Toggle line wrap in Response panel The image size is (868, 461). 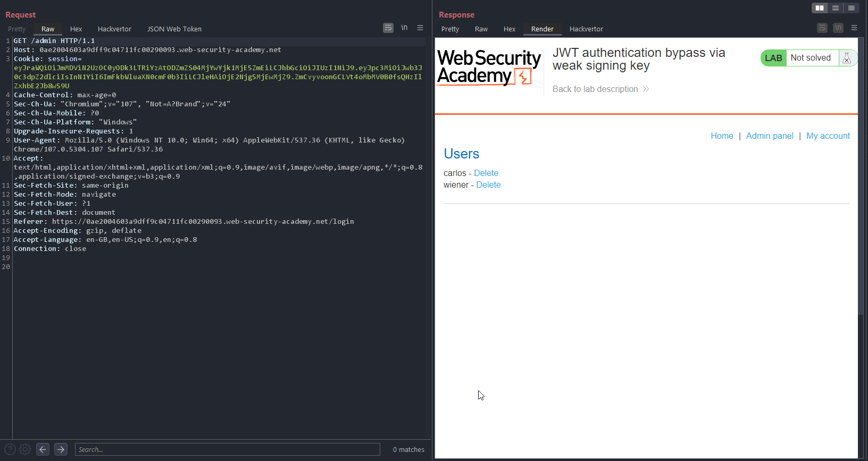(822, 28)
